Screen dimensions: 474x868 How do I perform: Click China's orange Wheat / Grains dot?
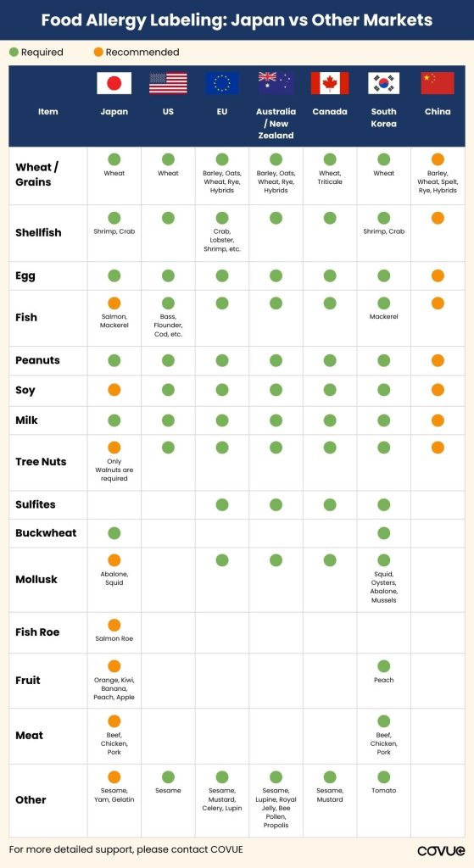(438, 159)
